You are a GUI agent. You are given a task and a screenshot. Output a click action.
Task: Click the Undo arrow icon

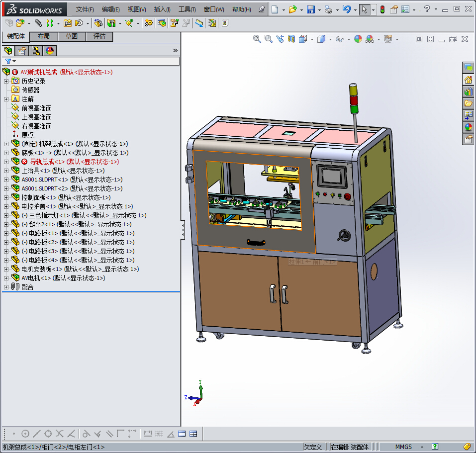click(x=347, y=9)
